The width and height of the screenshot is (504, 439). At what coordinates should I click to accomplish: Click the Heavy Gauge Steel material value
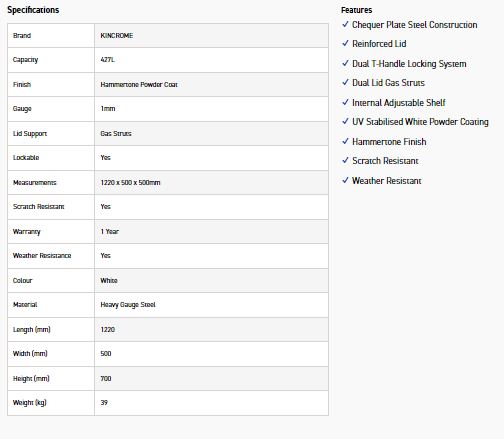(128, 305)
